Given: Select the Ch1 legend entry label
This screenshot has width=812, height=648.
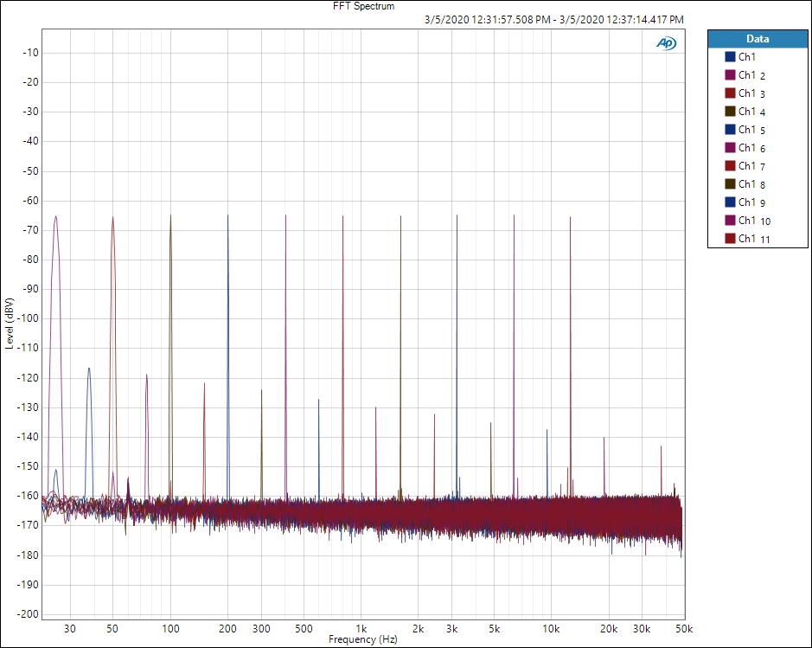Looking at the screenshot, I should (747, 57).
